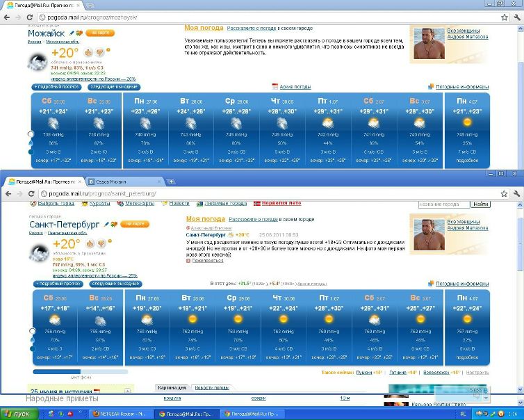Viewport: 524px width, 420px height.
Task: Click the Sunday 26.06 cloud icon for Санкт-Петербург
Action: [99, 320]
